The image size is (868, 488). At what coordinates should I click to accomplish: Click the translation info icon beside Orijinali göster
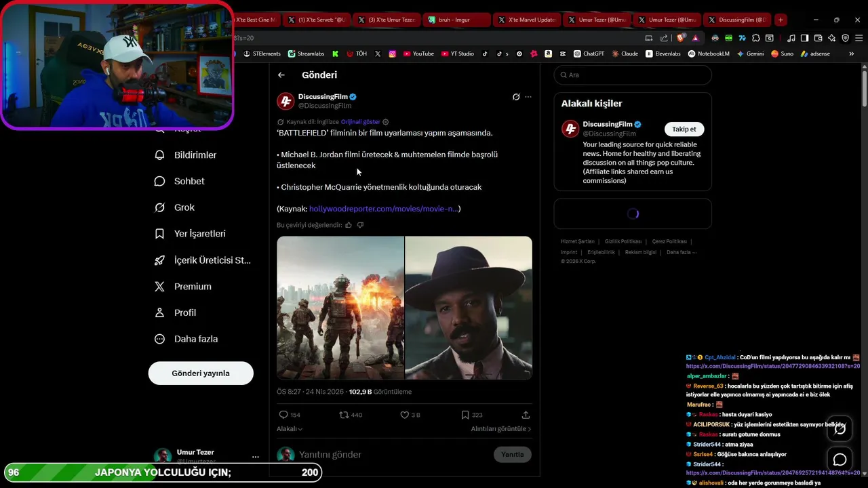[386, 122]
